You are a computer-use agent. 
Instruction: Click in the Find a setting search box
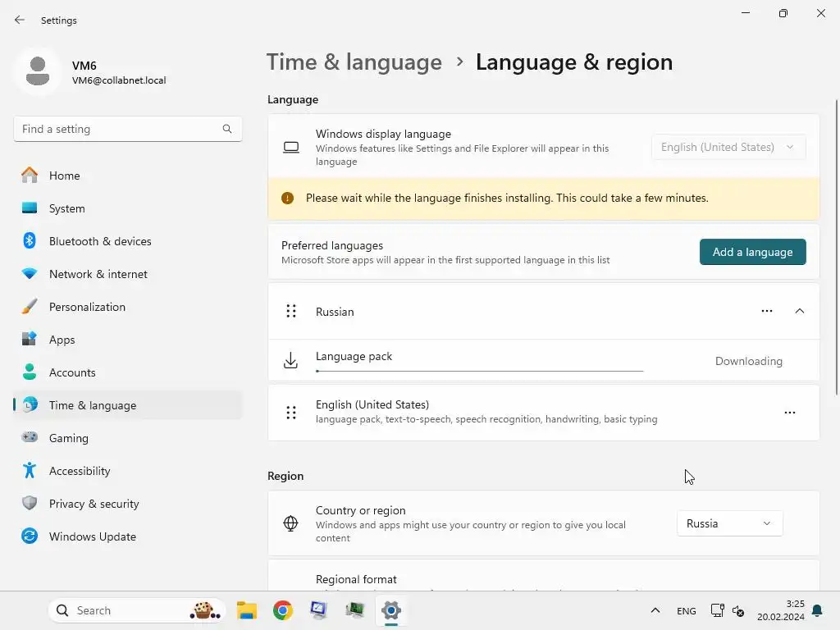point(127,129)
